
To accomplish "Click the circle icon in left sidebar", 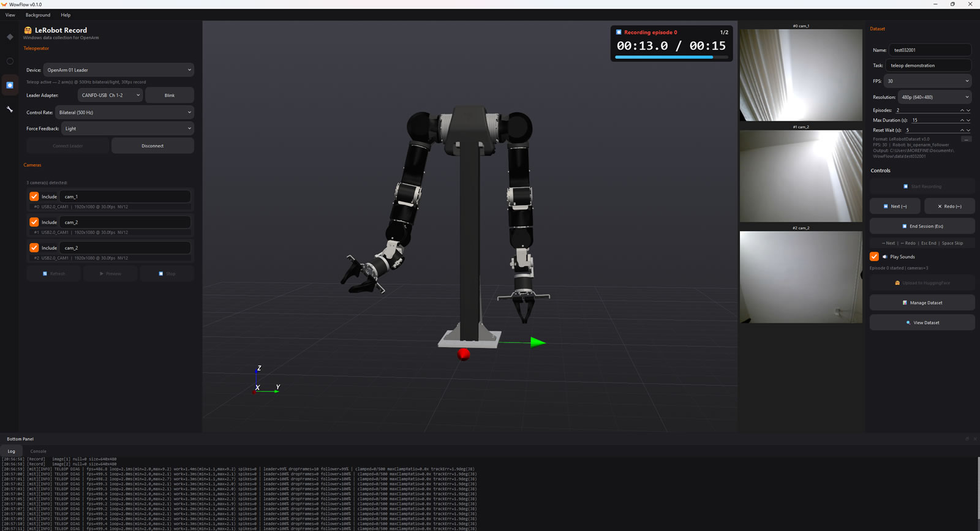I will pos(10,61).
